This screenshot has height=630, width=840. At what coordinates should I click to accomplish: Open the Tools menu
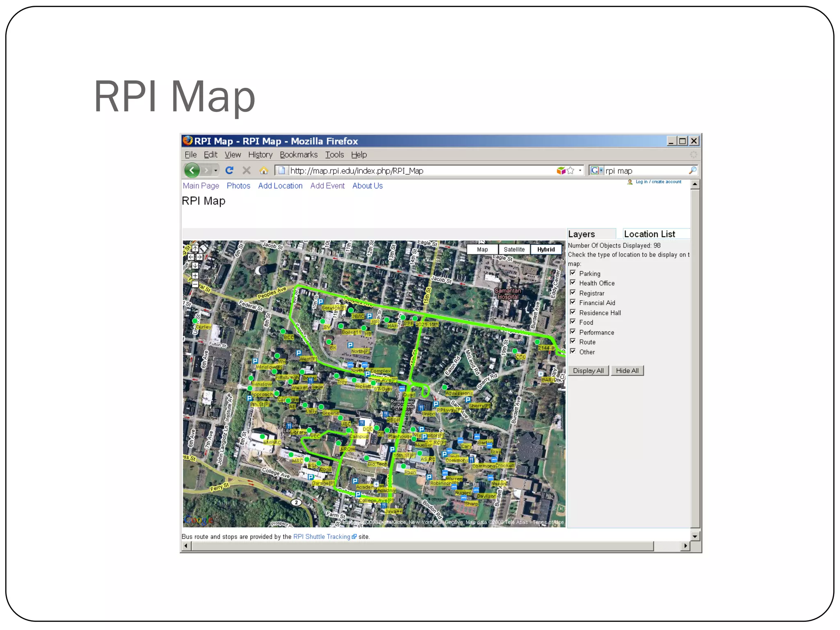(x=334, y=155)
